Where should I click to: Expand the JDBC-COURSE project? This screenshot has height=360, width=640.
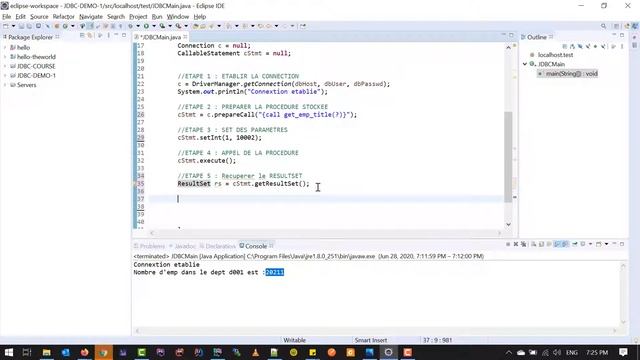click(x=5, y=66)
